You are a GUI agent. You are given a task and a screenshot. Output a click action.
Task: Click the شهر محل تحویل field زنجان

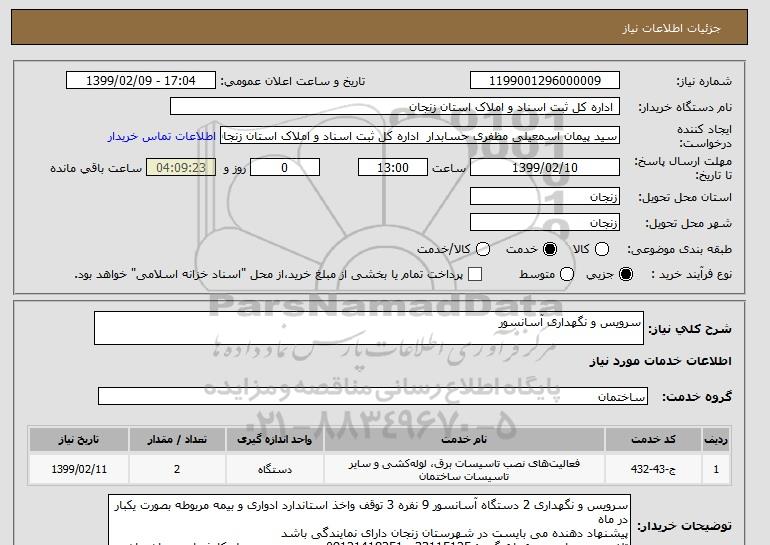[545, 222]
